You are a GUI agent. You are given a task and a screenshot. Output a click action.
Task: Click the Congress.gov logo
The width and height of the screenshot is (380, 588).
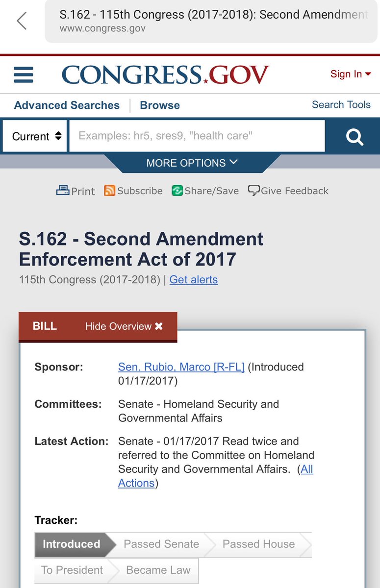pyautogui.click(x=165, y=74)
